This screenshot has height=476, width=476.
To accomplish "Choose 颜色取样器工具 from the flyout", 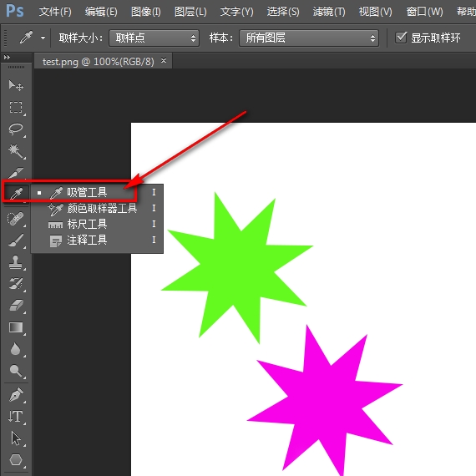I will [97, 208].
